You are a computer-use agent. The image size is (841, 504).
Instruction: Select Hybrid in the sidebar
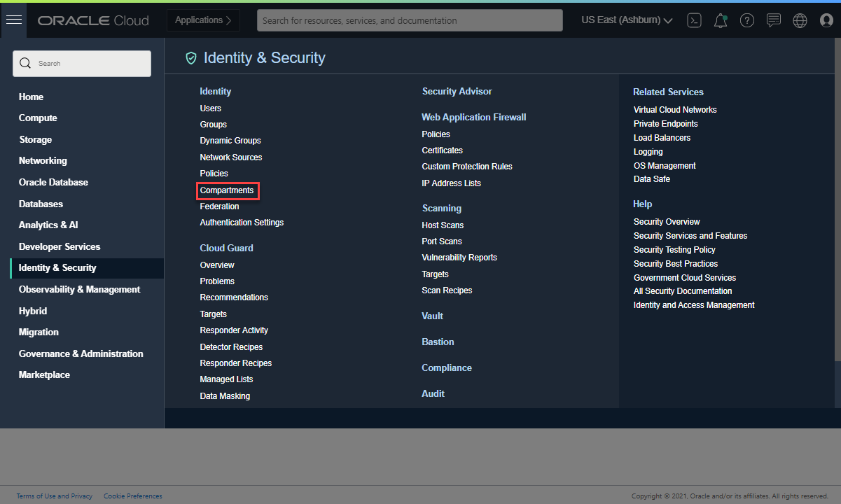[33, 311]
